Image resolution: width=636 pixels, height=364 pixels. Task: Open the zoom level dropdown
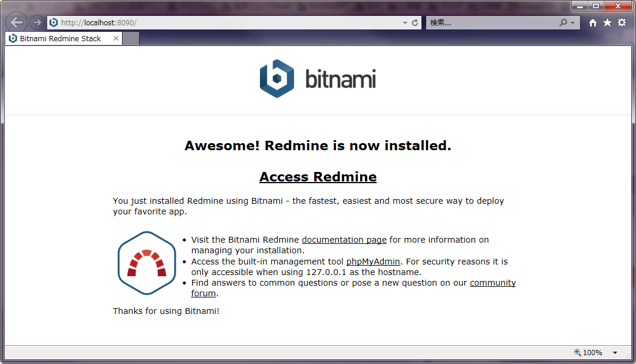(614, 352)
